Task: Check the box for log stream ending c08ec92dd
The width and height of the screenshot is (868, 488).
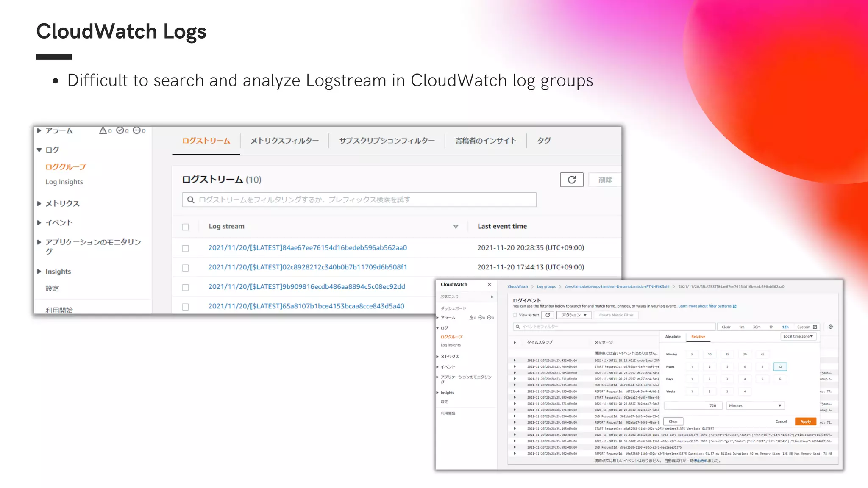Action: click(x=185, y=287)
